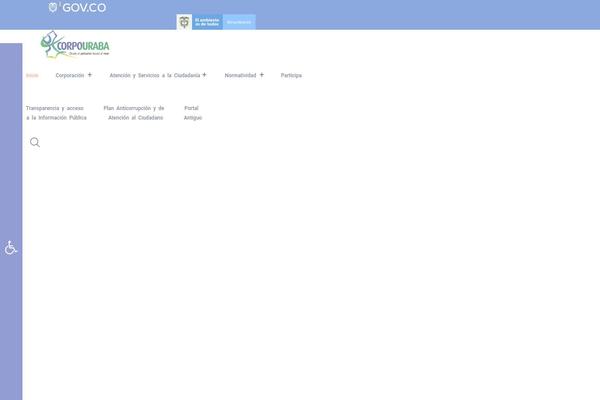
Task: Open the GOV.CO portal logo link
Action: point(77,8)
